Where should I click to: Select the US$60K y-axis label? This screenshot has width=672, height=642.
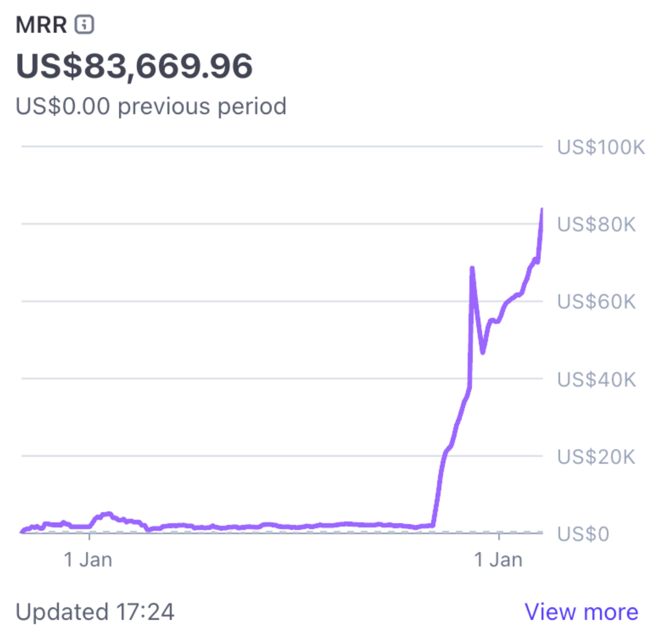pyautogui.click(x=596, y=302)
